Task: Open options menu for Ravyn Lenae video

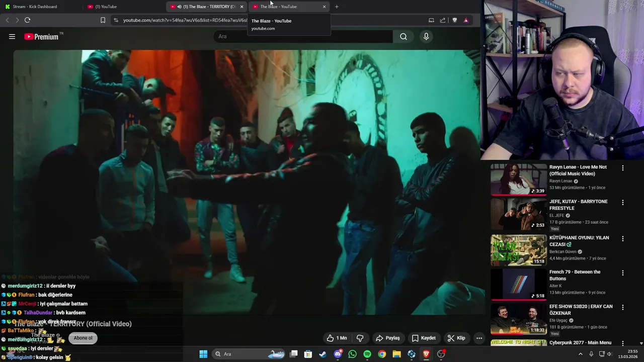Action: click(x=623, y=168)
